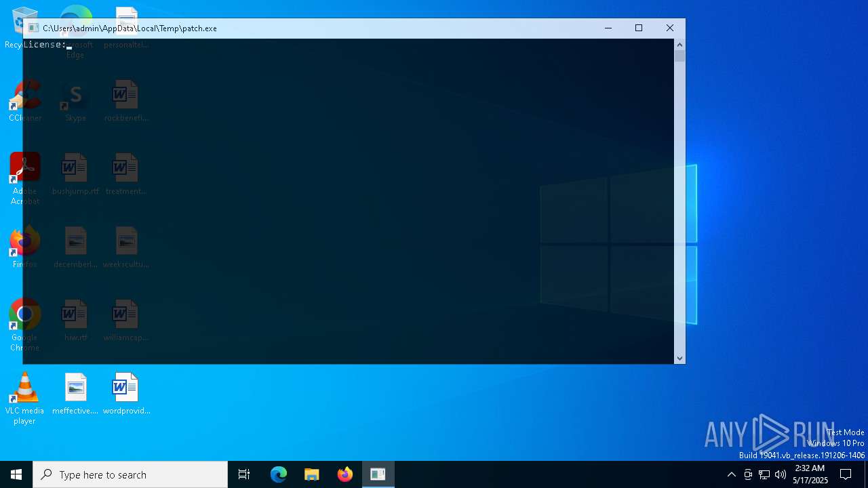Click the patch.exe title bar path text
The width and height of the screenshot is (868, 488).
130,28
